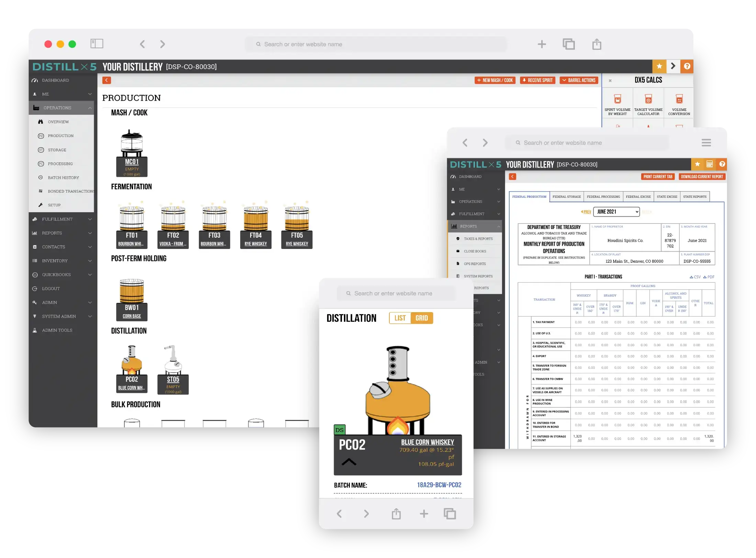Open the Barrel Actions dropdown
The height and width of the screenshot is (558, 756).
[x=579, y=80]
